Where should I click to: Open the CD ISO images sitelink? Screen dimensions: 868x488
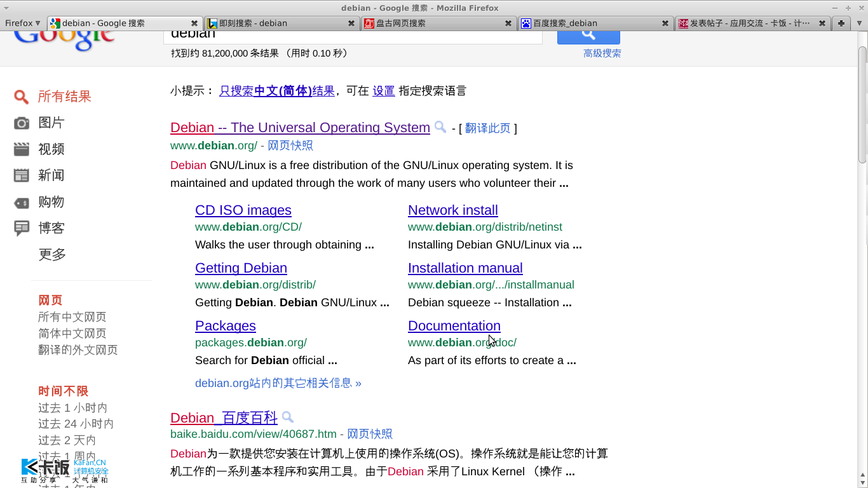tap(243, 210)
